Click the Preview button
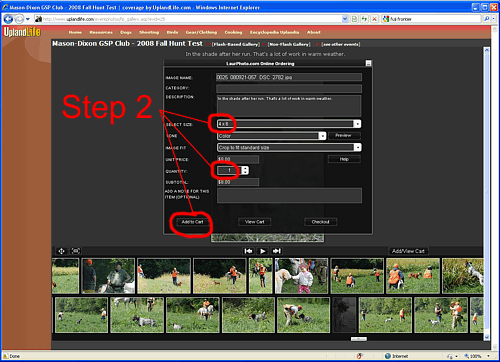The image size is (500, 362). (x=344, y=135)
